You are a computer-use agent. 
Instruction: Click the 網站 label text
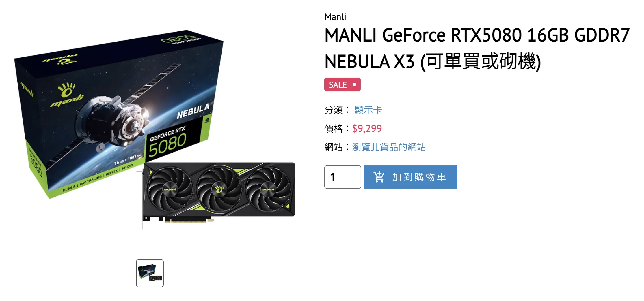[334, 147]
